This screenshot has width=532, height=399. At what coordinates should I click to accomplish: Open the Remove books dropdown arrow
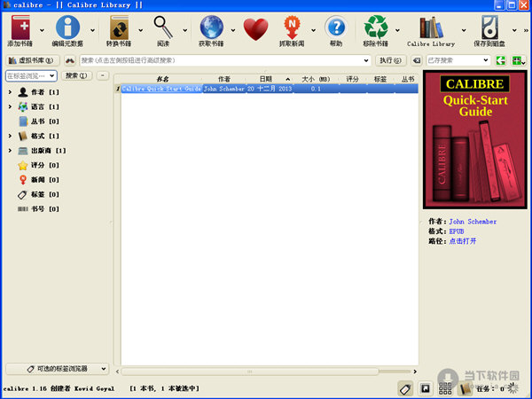397,30
